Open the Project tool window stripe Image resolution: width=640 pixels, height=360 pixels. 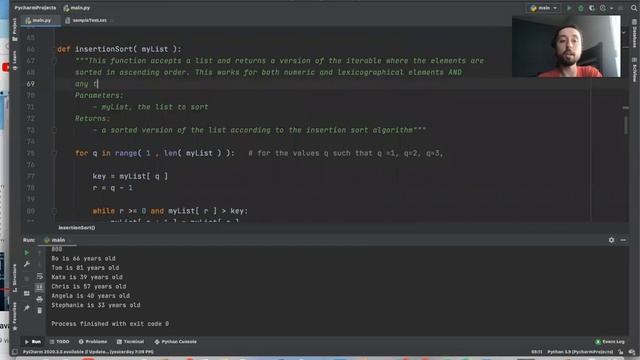[15, 29]
